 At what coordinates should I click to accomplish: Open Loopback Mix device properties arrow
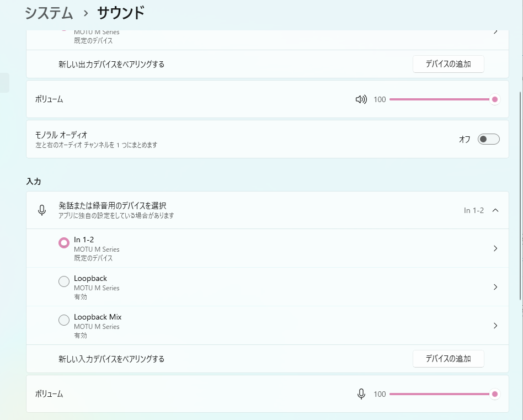click(x=495, y=326)
